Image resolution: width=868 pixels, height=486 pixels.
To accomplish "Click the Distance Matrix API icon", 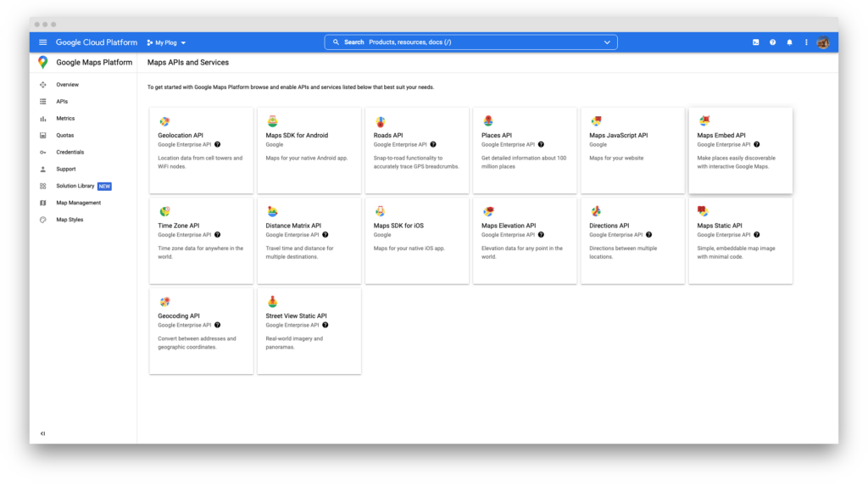I will pos(272,211).
